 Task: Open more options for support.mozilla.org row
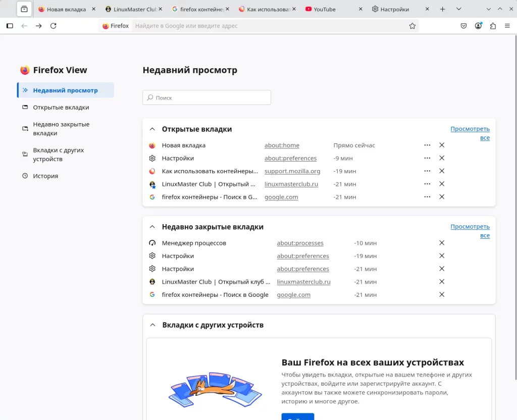[x=427, y=171]
